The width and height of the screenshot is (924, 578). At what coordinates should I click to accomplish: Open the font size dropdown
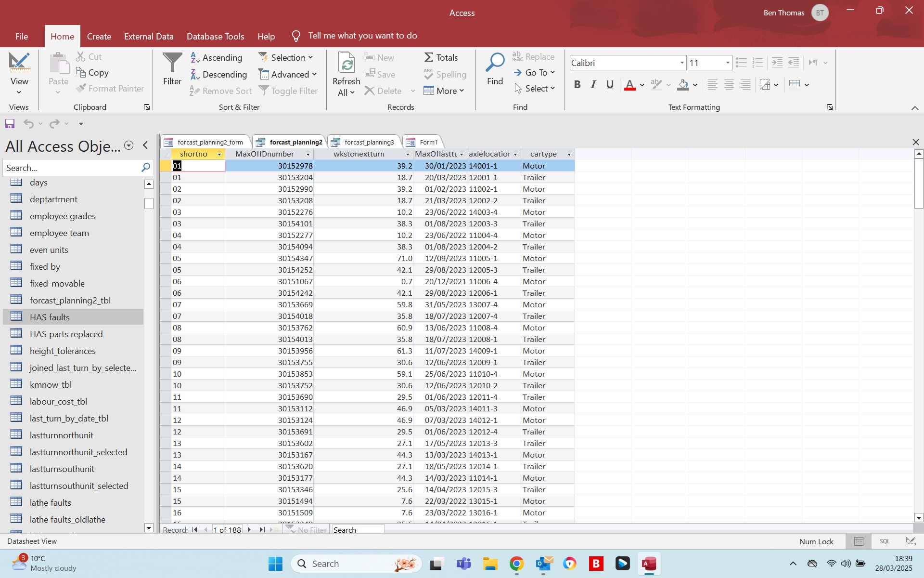(x=727, y=63)
